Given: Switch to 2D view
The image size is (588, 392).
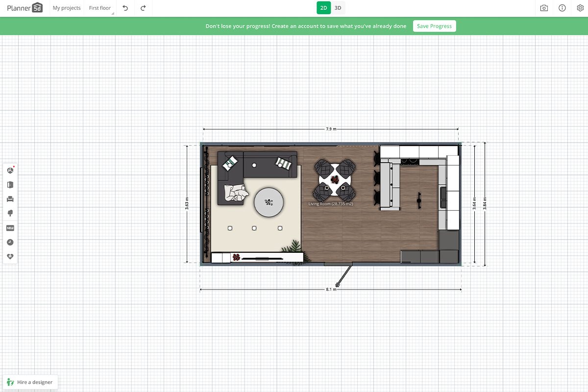Looking at the screenshot, I should coord(323,8).
